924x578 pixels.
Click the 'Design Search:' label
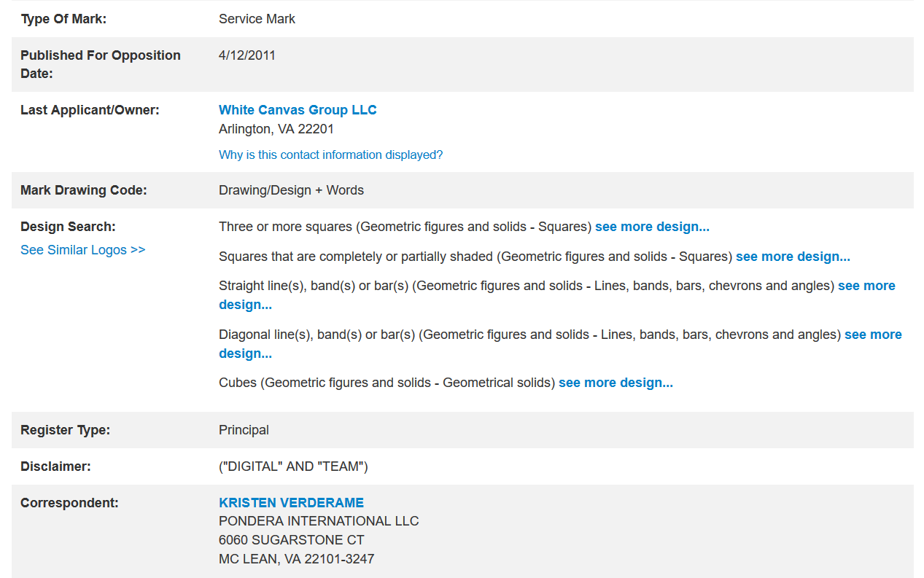pyautogui.click(x=68, y=227)
